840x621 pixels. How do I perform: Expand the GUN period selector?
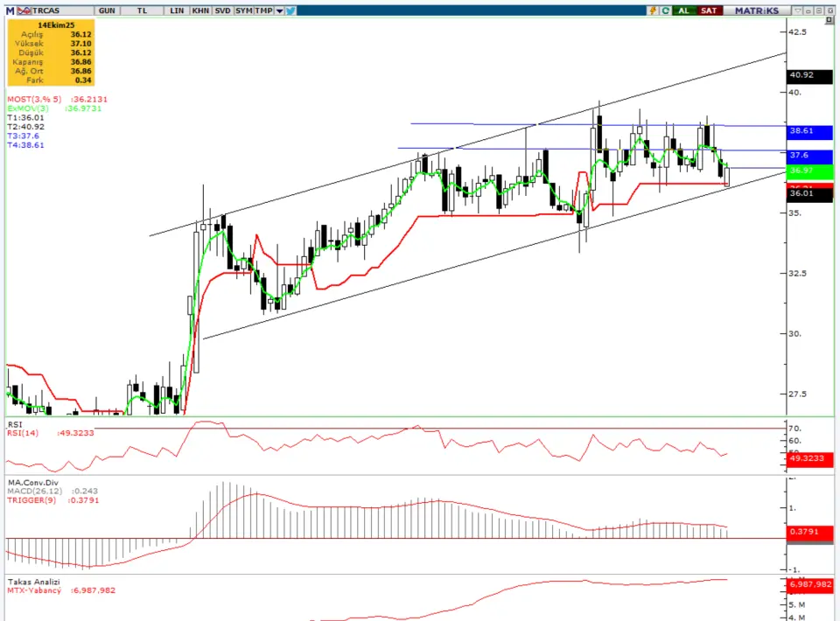[x=107, y=10]
